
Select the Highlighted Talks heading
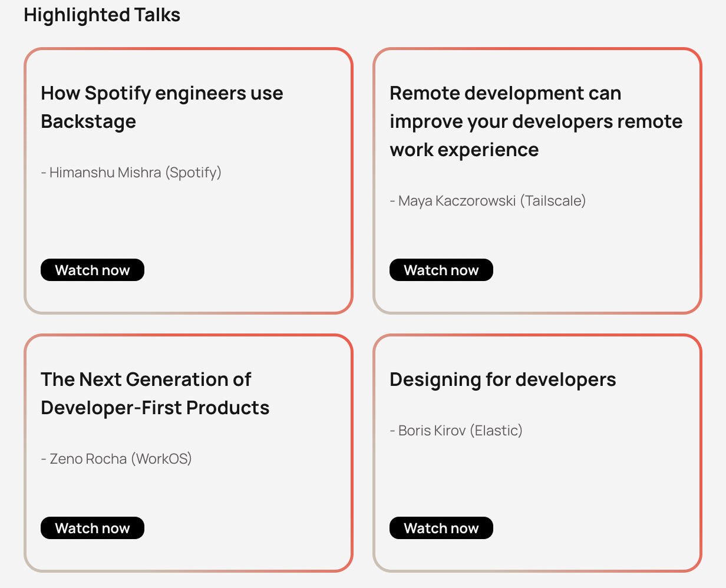click(x=103, y=14)
